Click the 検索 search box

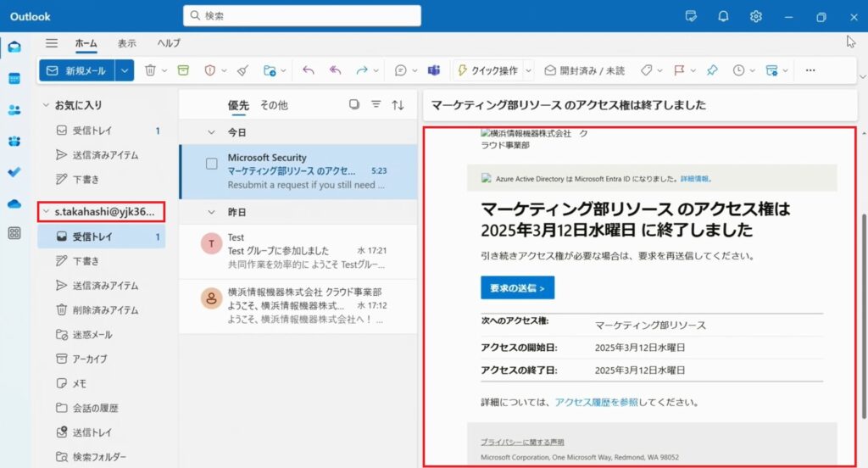coord(303,15)
